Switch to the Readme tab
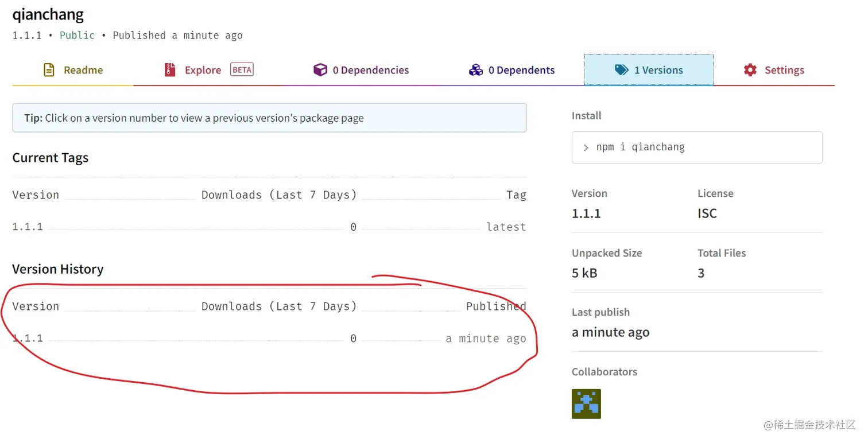This screenshot has height=443, width=868. [x=83, y=69]
